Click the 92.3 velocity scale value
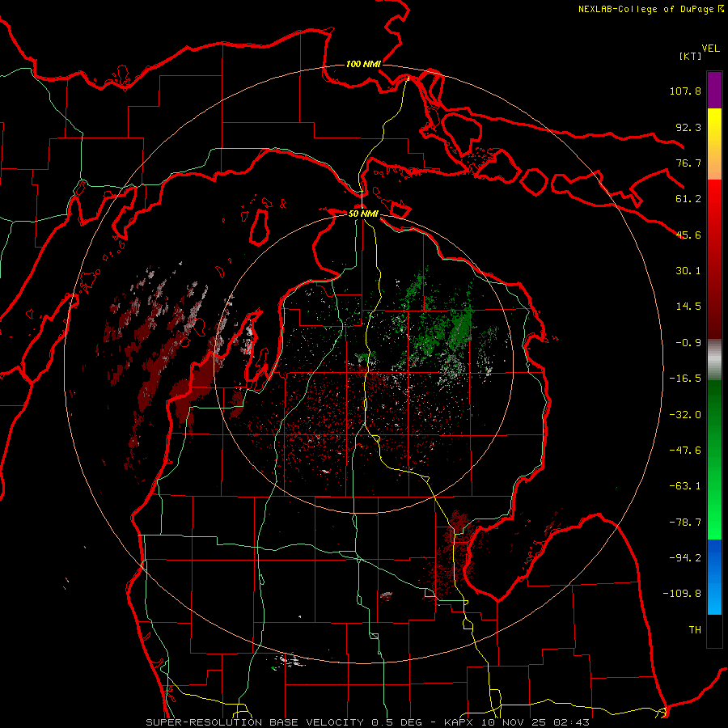The height and width of the screenshot is (728, 728). click(688, 127)
